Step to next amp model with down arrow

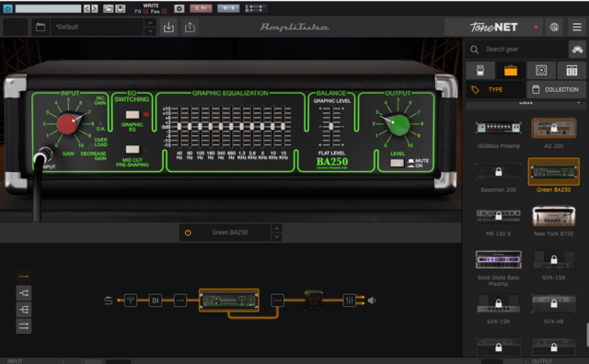(277, 237)
